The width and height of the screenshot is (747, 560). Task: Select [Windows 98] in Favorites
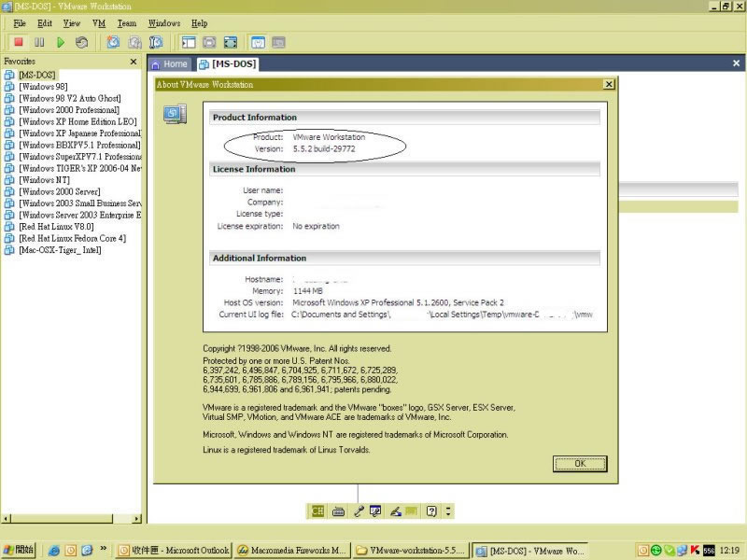click(43, 87)
